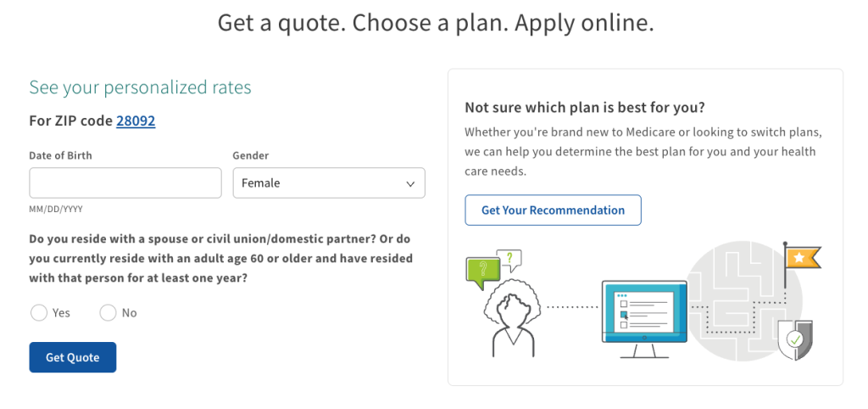This screenshot has height=409, width=868.
Task: Click the Date of Birth label
Action: click(x=60, y=156)
